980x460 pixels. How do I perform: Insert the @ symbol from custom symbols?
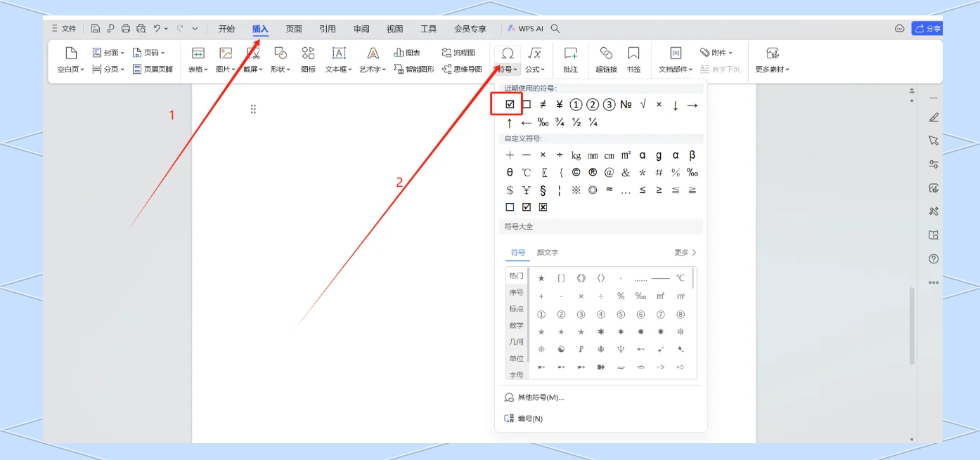tap(609, 172)
